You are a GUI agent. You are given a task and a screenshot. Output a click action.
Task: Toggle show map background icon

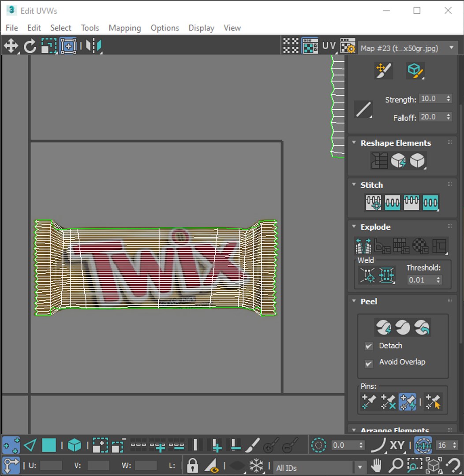[x=310, y=46]
